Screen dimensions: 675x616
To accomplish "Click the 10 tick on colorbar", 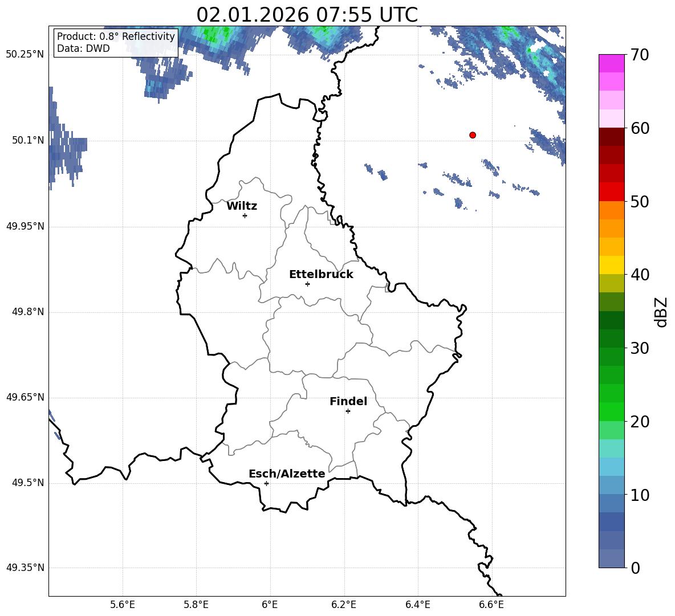I will click(640, 495).
